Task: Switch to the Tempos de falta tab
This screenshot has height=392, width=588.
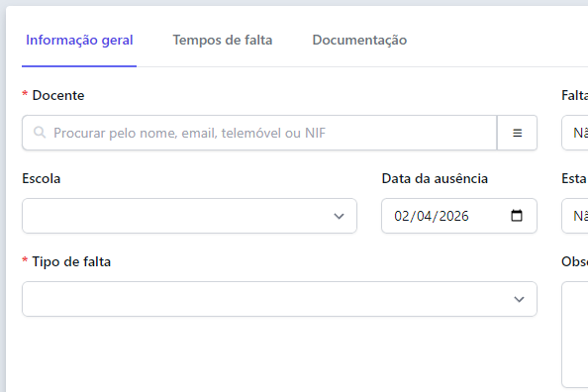Action: pyautogui.click(x=223, y=41)
